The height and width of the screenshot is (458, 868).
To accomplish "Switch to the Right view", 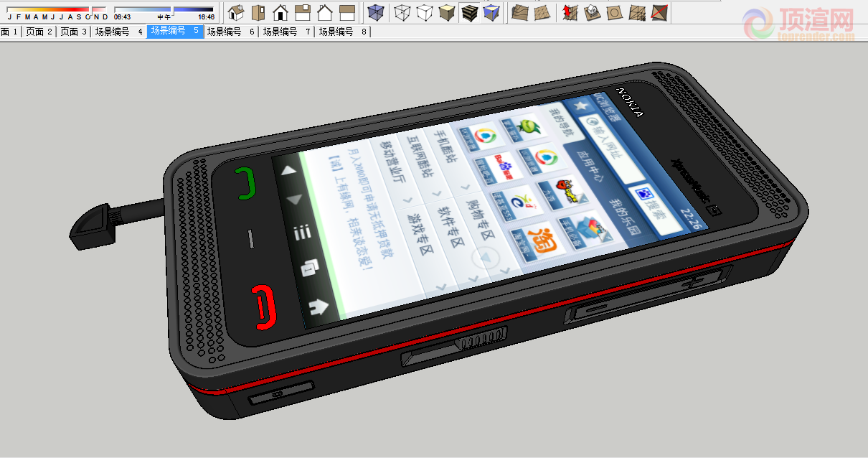I will 303,12.
